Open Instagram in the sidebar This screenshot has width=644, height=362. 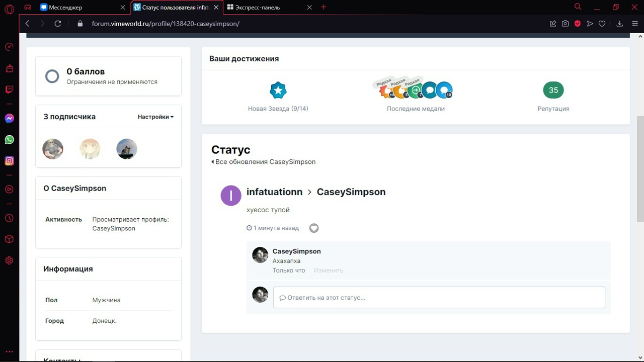[x=9, y=161]
